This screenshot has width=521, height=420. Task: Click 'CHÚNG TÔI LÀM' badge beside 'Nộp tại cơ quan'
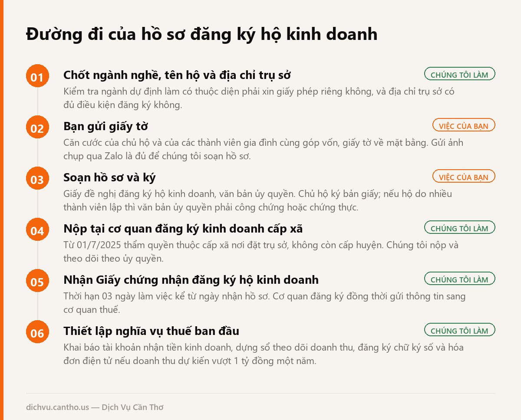click(460, 228)
